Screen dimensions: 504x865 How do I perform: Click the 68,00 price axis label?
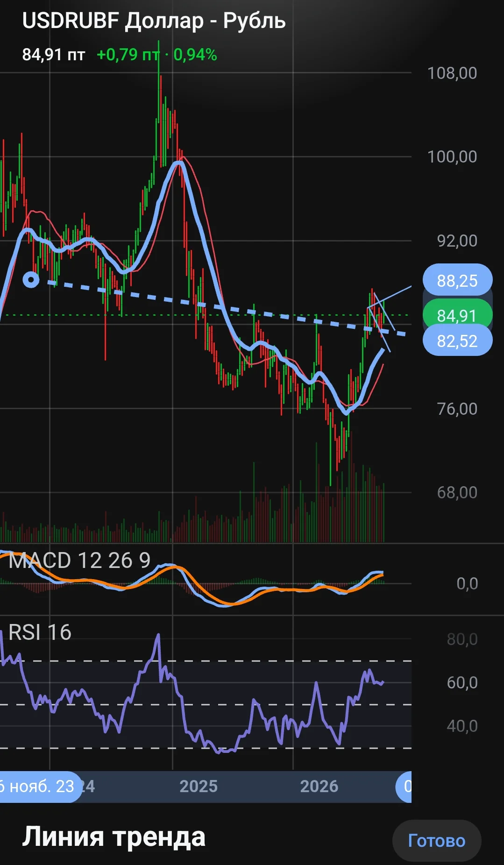coord(457,492)
